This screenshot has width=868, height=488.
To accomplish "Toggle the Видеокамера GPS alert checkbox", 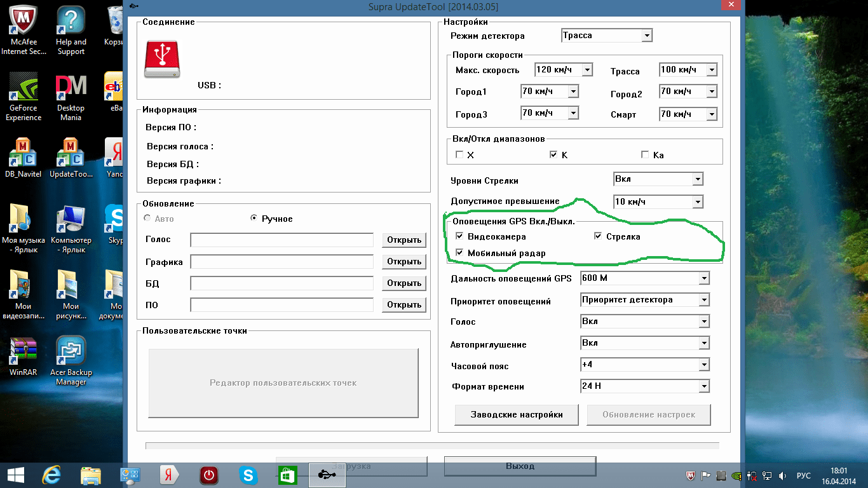I will point(459,236).
